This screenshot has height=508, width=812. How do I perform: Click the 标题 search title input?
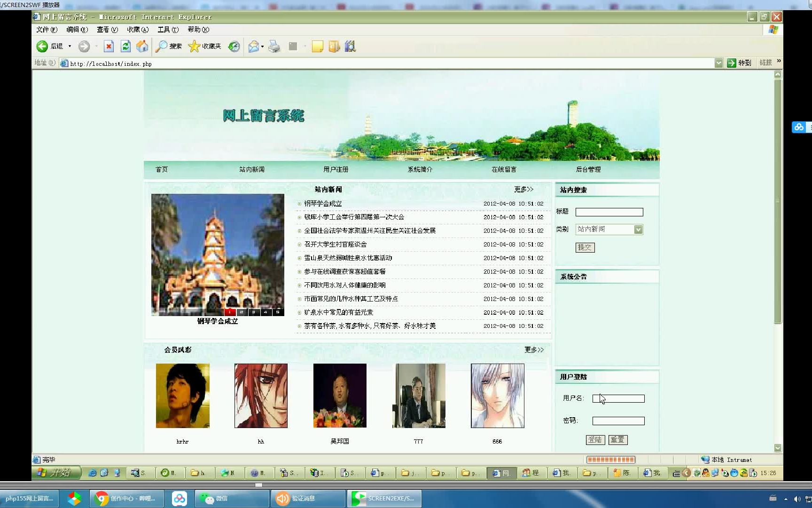(609, 212)
